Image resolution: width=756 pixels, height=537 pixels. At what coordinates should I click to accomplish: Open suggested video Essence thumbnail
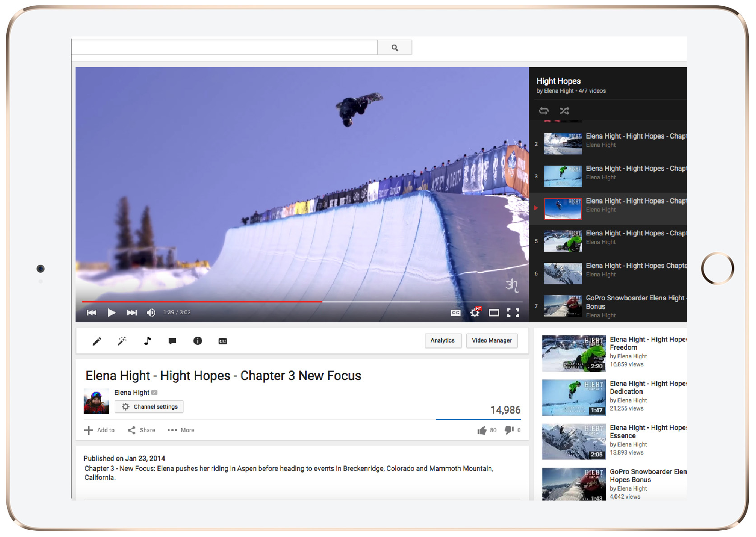pyautogui.click(x=574, y=442)
